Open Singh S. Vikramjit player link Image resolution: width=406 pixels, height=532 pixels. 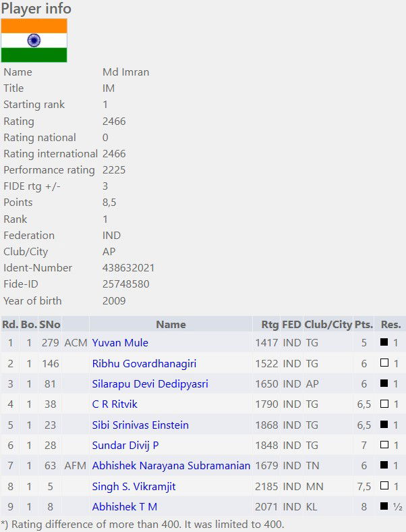pyautogui.click(x=134, y=486)
